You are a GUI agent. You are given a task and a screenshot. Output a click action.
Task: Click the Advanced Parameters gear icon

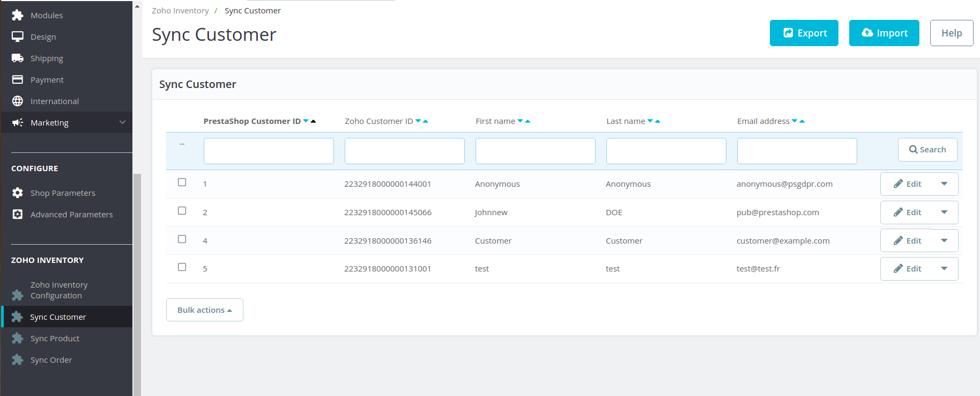tap(18, 214)
